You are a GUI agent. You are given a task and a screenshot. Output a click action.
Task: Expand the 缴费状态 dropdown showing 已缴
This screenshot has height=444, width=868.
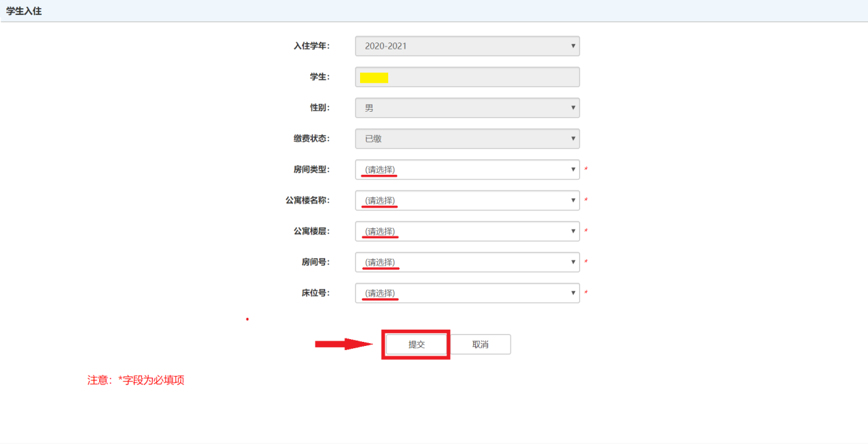(467, 139)
